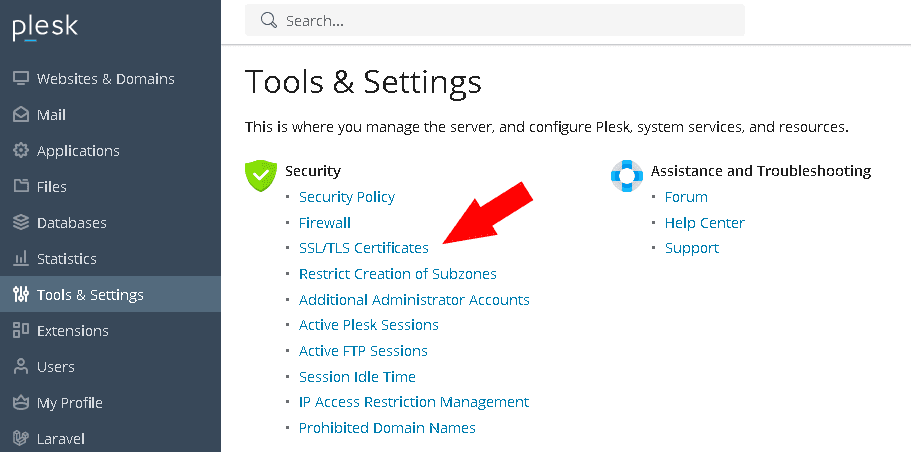Click the Statistics bar chart icon

click(20, 259)
